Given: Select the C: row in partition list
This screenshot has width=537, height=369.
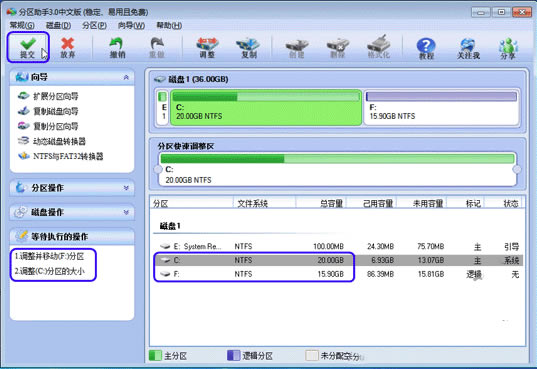Looking at the screenshot, I should coord(338,260).
